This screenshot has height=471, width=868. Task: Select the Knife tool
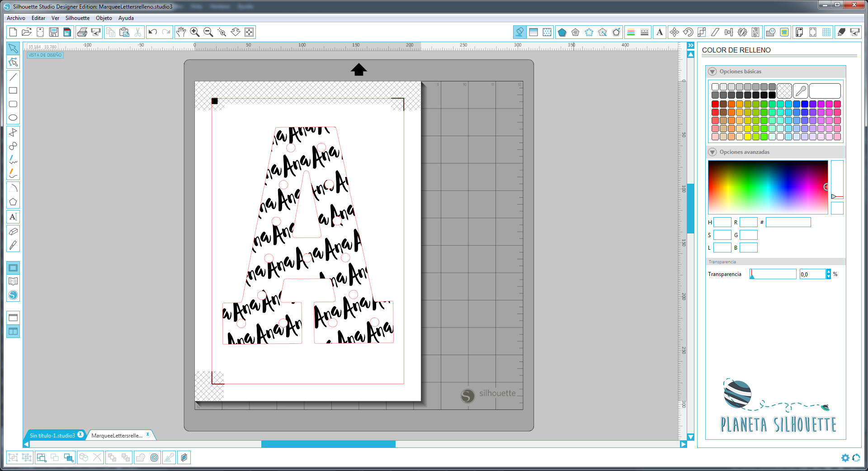click(13, 245)
